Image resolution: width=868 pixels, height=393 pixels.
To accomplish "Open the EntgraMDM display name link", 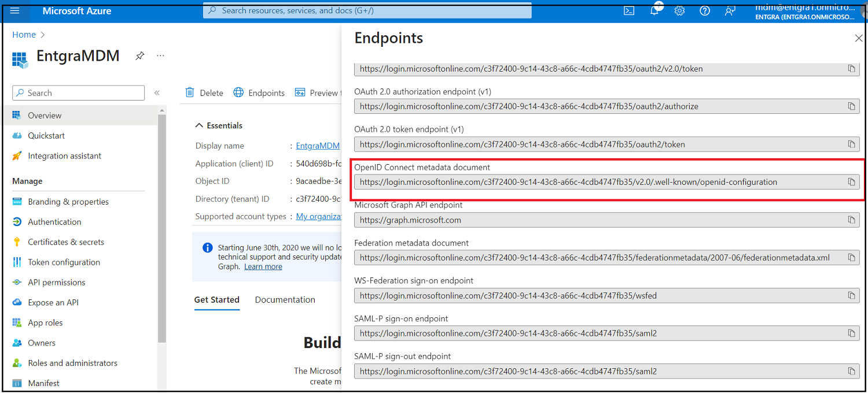I will tap(318, 146).
